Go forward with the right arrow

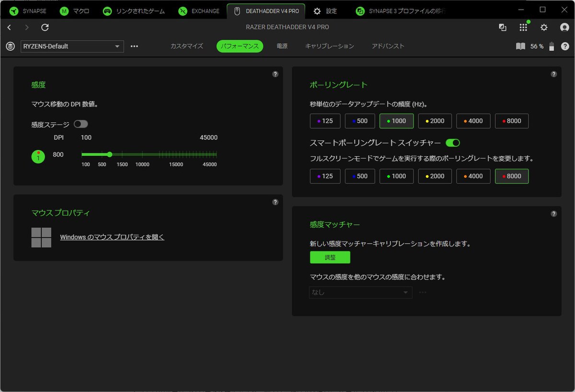[27, 27]
